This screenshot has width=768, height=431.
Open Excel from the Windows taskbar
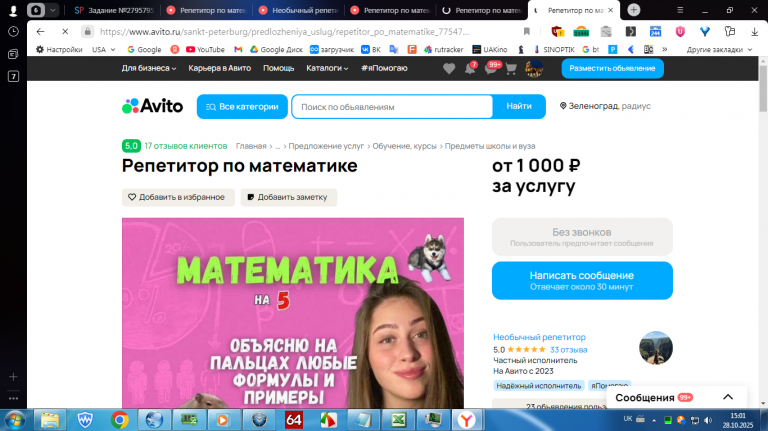pos(398,420)
